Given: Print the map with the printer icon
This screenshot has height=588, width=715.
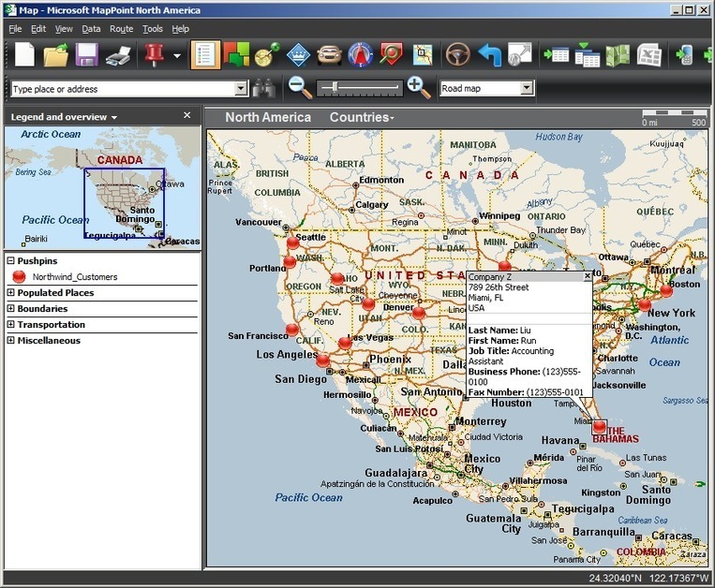Looking at the screenshot, I should 118,56.
